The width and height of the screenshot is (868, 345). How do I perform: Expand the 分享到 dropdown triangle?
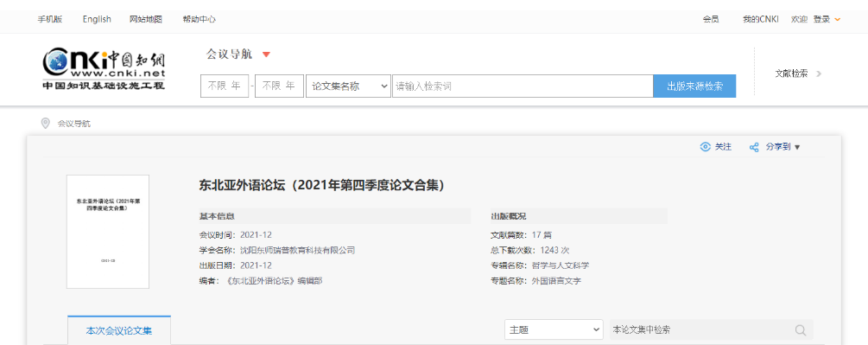point(797,147)
